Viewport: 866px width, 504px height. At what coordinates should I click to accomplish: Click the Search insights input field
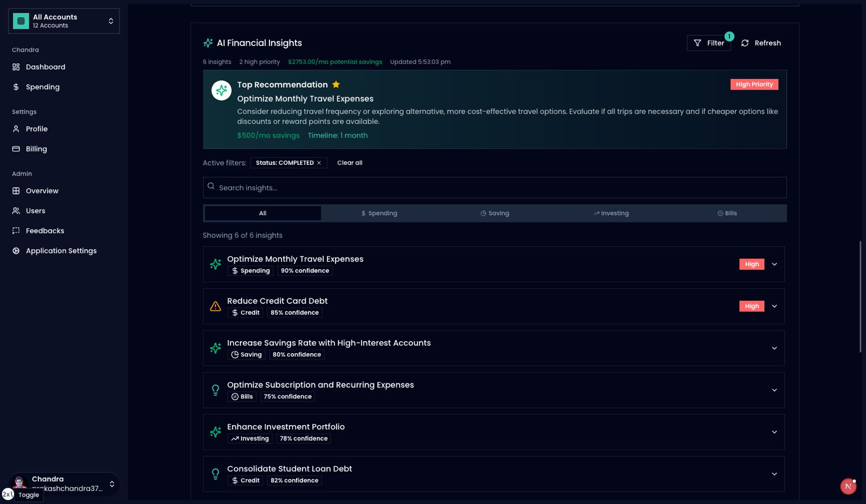pos(495,188)
